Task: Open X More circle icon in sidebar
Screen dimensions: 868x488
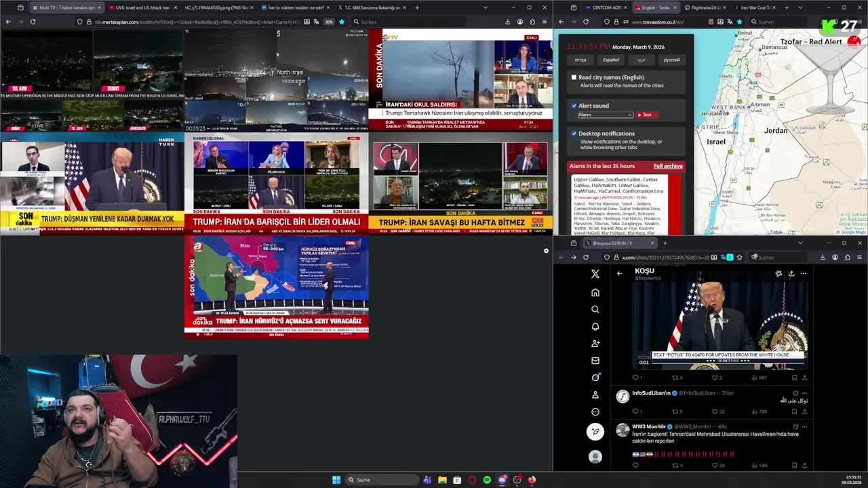Action: pos(595,411)
